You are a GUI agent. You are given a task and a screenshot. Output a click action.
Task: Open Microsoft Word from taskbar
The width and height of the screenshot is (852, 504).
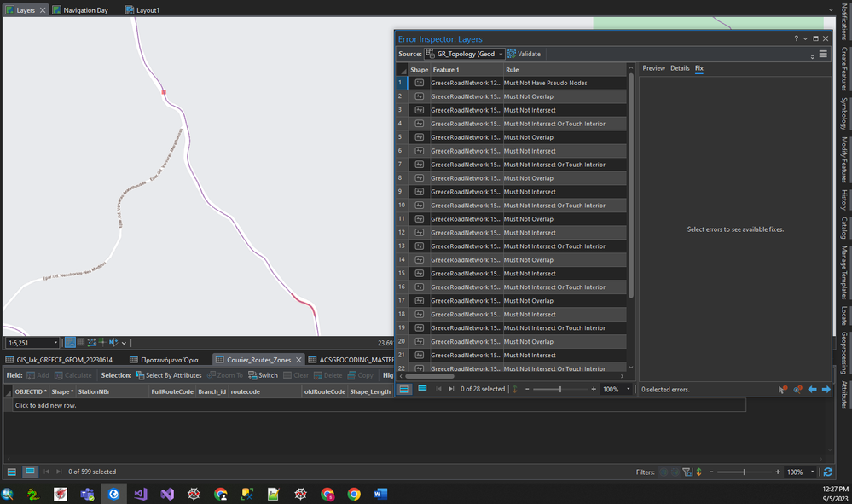(x=380, y=494)
